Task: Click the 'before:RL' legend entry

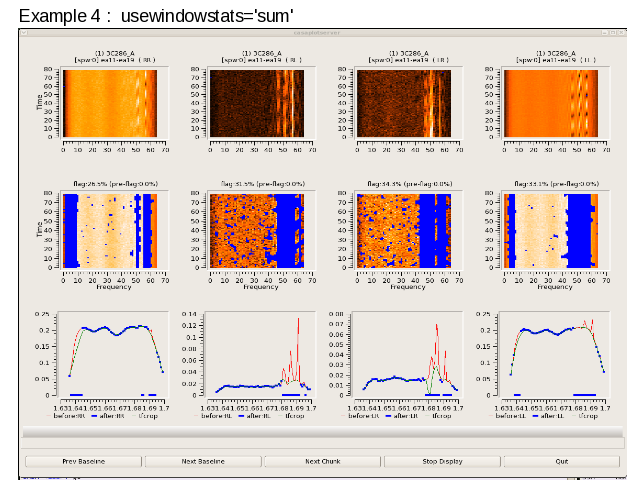Action: click(x=214, y=416)
